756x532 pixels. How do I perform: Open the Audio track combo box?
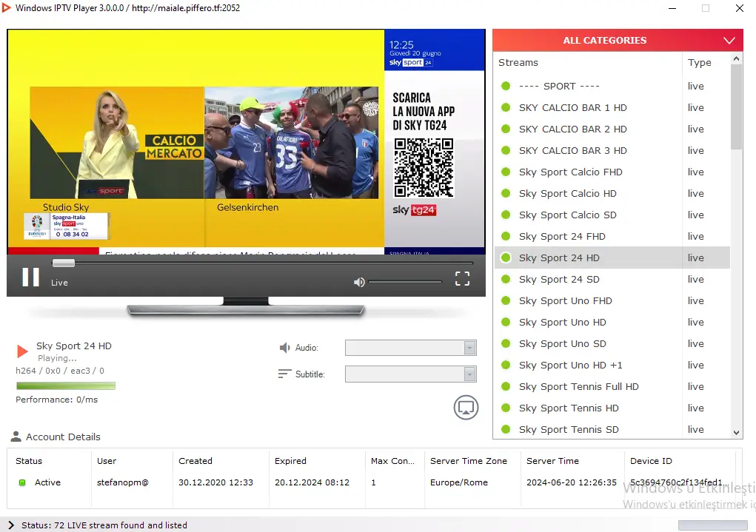(x=410, y=348)
